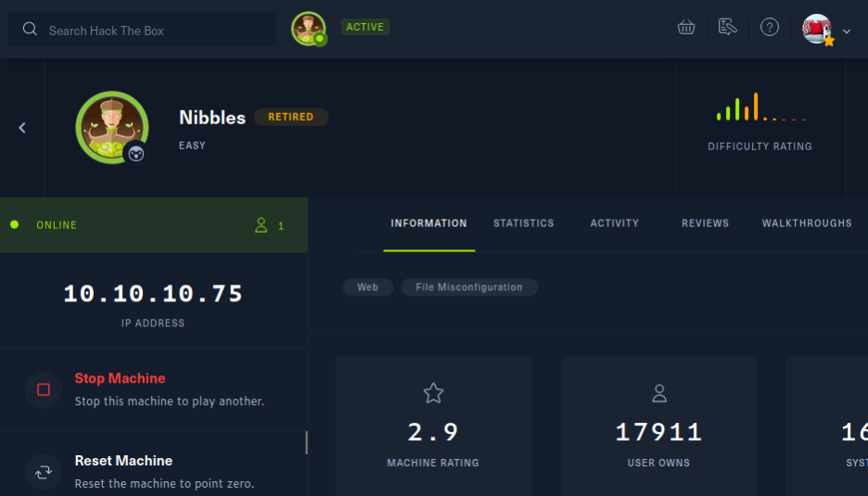Click the active players person icon
This screenshot has width=868, height=496.
tap(261, 224)
